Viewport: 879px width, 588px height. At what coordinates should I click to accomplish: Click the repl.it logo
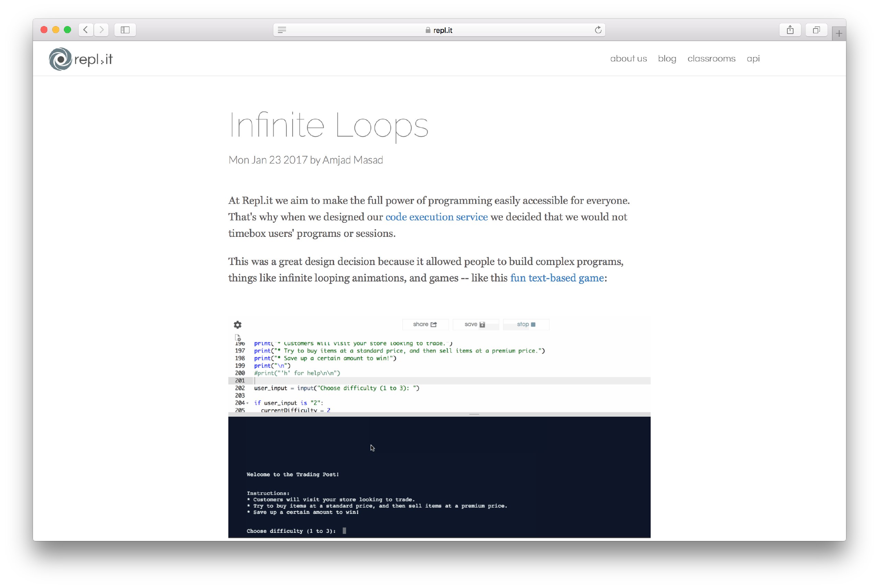tap(81, 59)
